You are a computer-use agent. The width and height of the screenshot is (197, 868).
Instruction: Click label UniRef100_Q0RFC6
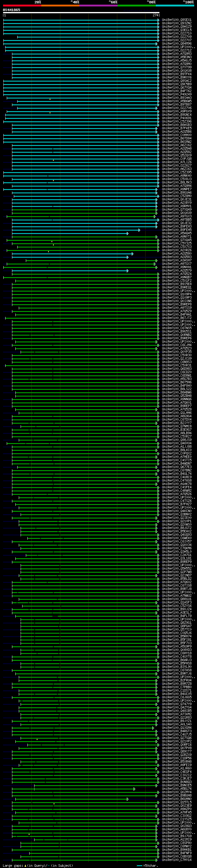[176, 745]
